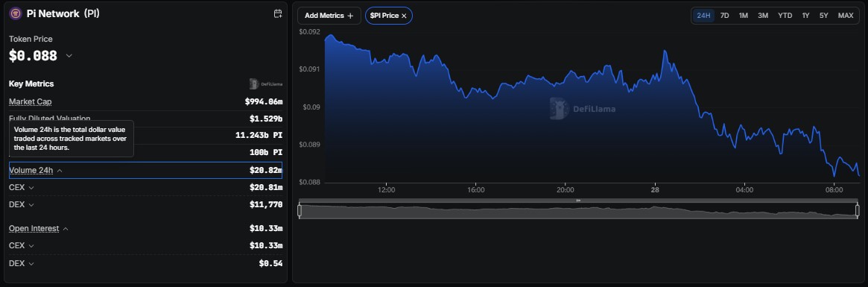Click the $0.092 y-axis label
The width and height of the screenshot is (868, 287).
click(309, 31)
